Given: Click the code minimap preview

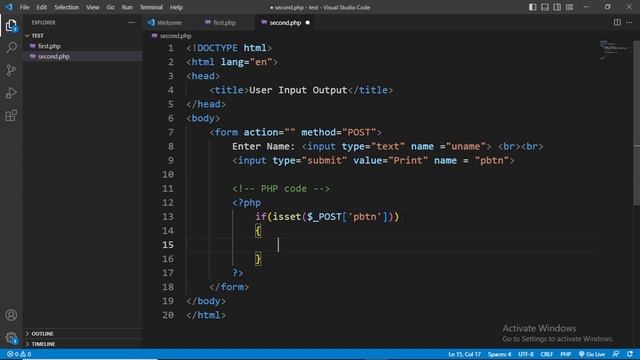Looking at the screenshot, I should (614, 49).
